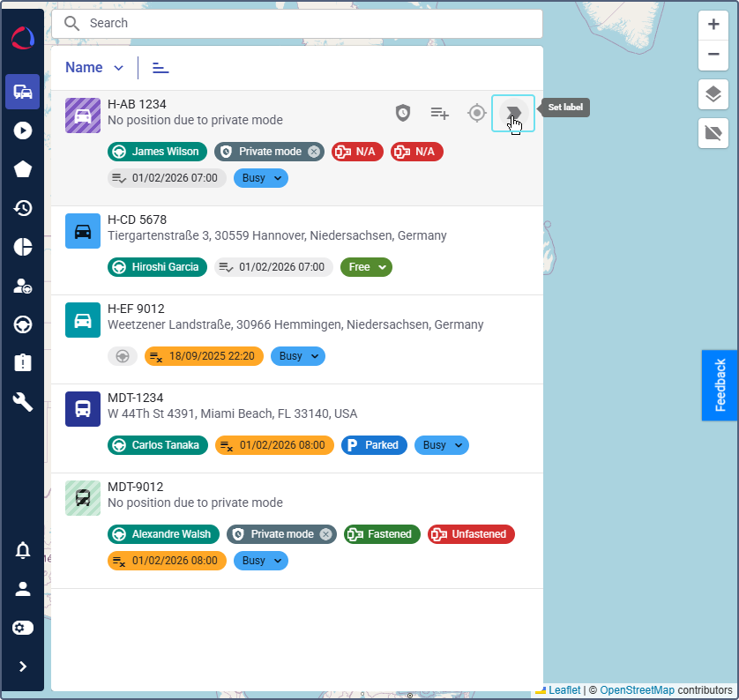Click the purple striped H-AB 1234 vehicle icon
The image size is (739, 700).
pos(83,115)
